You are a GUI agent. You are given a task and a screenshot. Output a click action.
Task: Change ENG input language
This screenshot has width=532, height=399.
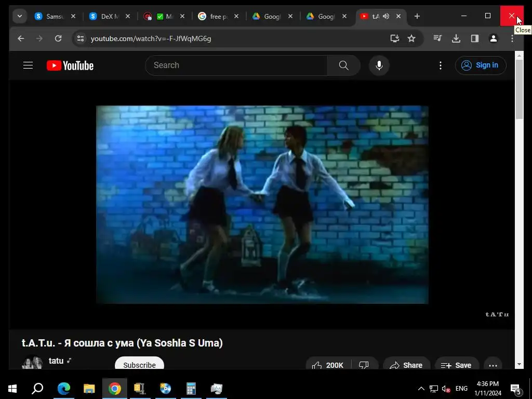[x=461, y=389]
